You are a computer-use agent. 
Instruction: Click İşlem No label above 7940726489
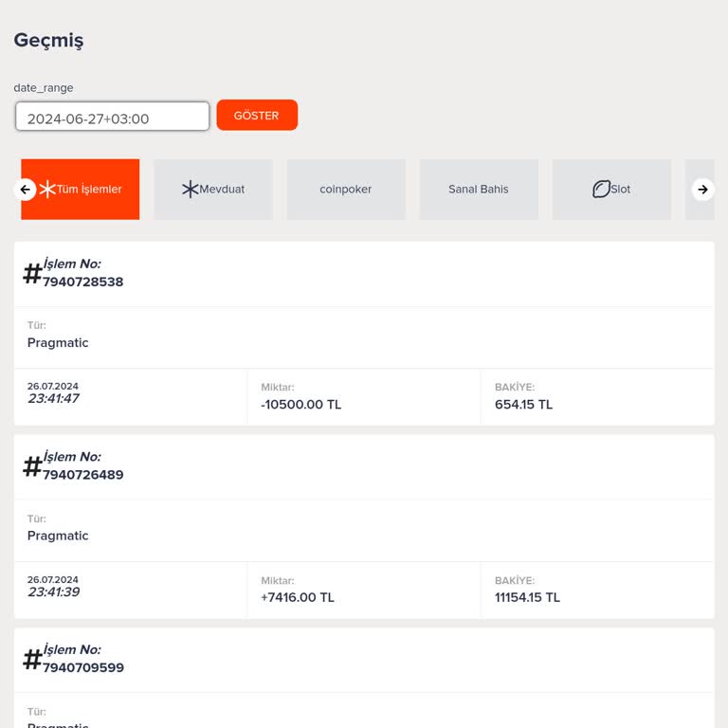(x=72, y=457)
